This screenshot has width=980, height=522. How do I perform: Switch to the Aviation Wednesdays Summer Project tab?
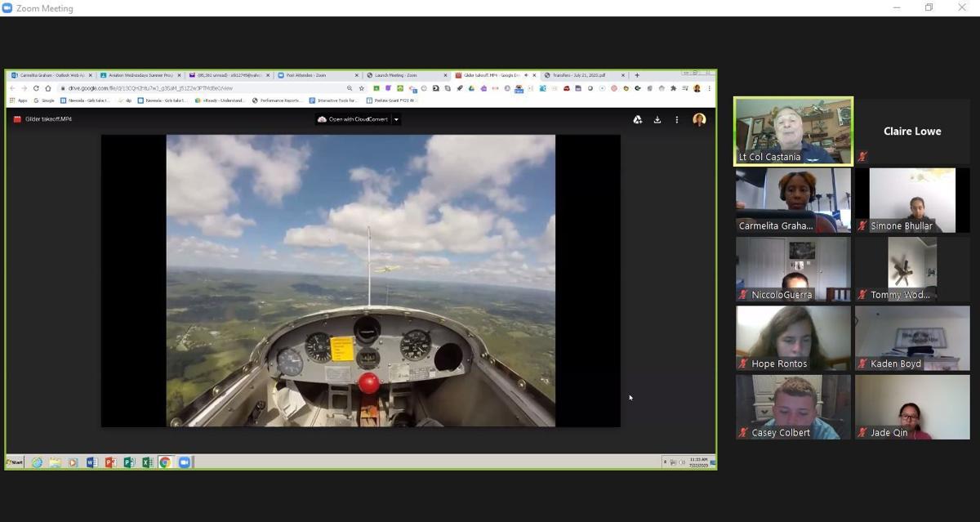click(x=140, y=75)
